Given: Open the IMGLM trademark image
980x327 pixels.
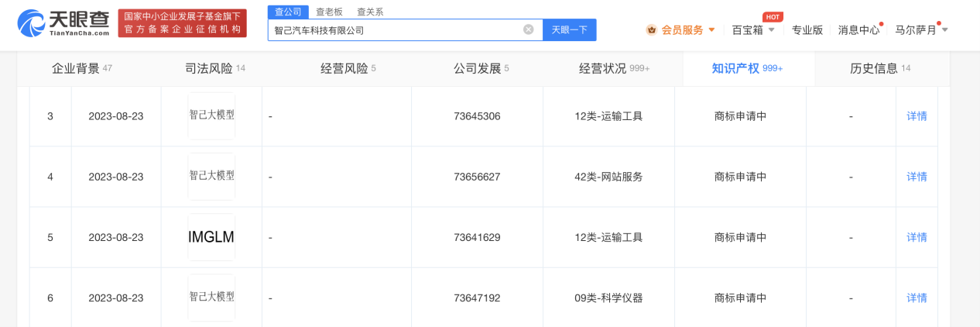Looking at the screenshot, I should pyautogui.click(x=211, y=237).
